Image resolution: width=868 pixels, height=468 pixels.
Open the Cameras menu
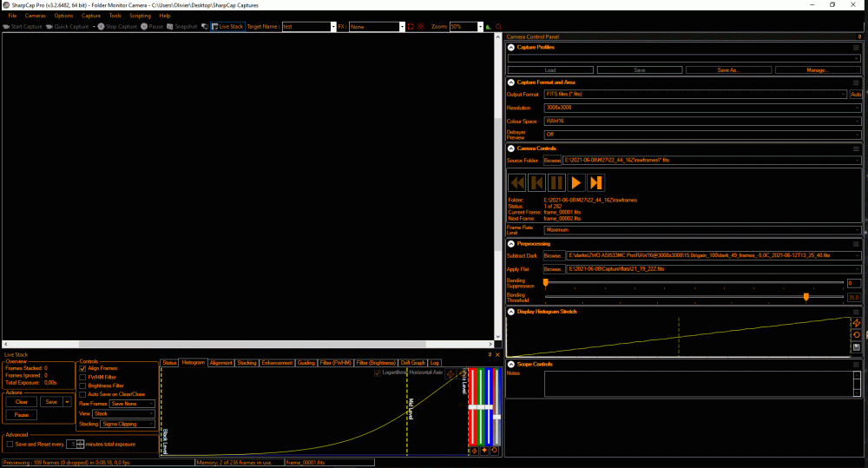(36, 16)
